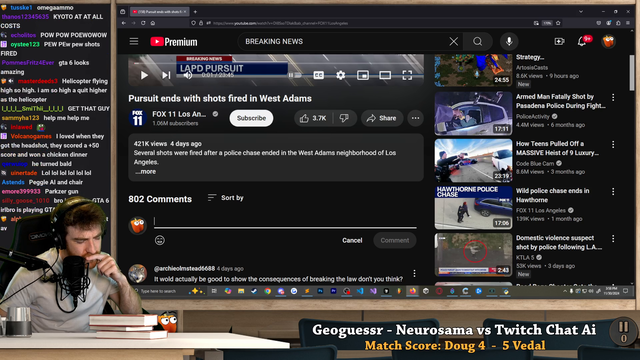
Task: Click the disabled-looking Comment submit button
Action: tap(395, 240)
